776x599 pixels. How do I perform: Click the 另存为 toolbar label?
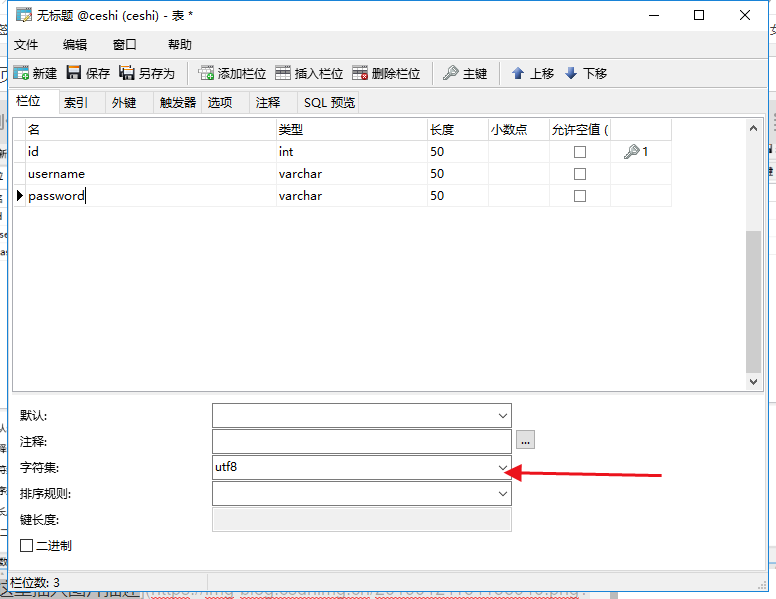tap(157, 73)
